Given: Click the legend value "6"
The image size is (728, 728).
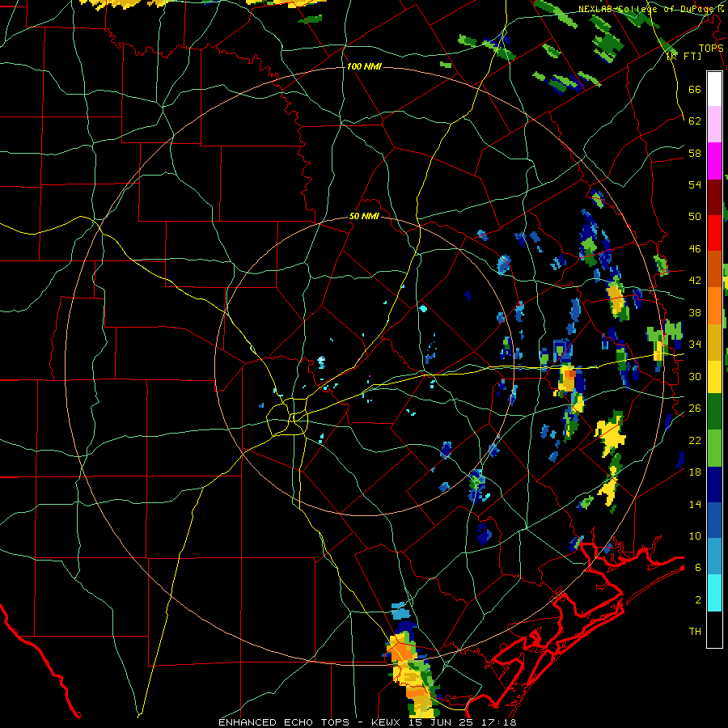Looking at the screenshot, I should click(x=698, y=568).
